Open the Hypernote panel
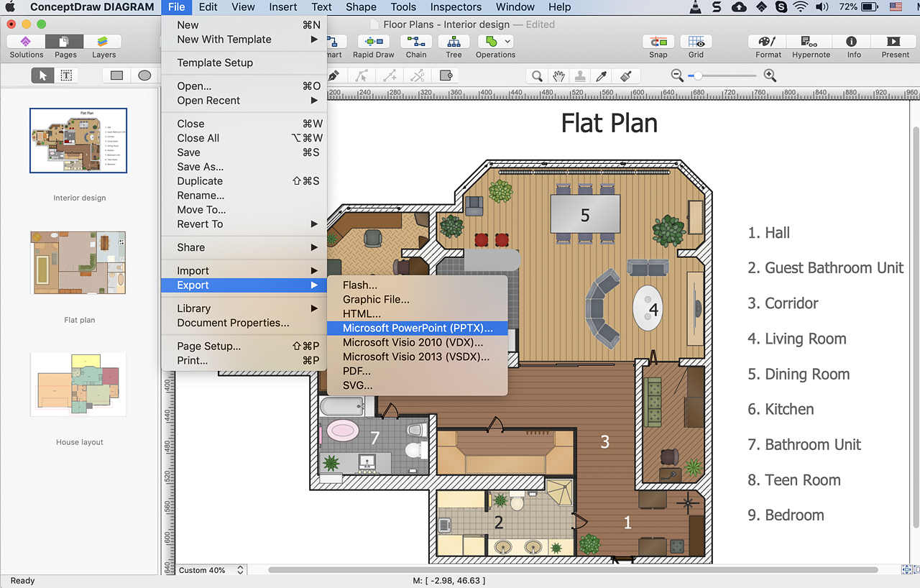 810,42
